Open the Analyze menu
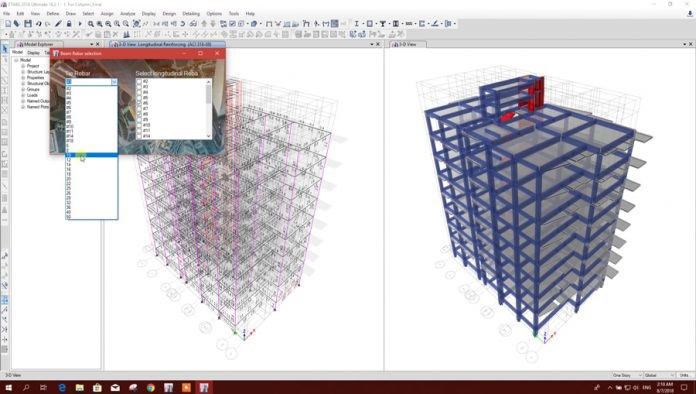Screen dimensions: 696x394 (127, 14)
